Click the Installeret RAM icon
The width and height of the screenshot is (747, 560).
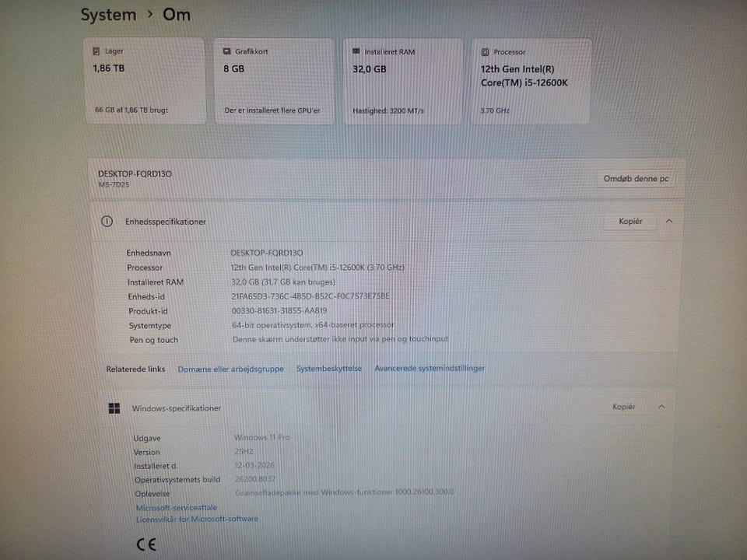click(x=356, y=51)
